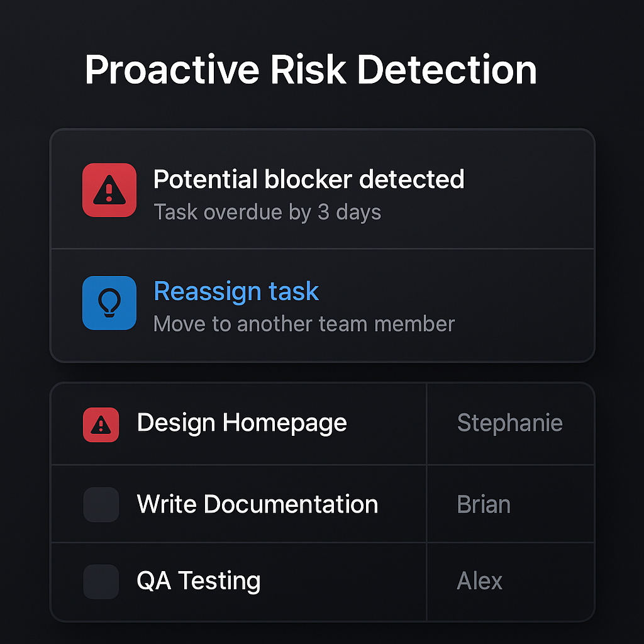This screenshot has width=644, height=644.
Task: Open the Write Documentation task name
Action: [257, 504]
